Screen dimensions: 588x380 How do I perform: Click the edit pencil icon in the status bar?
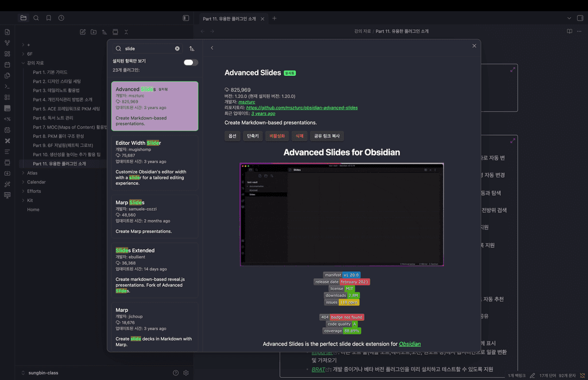point(532,375)
